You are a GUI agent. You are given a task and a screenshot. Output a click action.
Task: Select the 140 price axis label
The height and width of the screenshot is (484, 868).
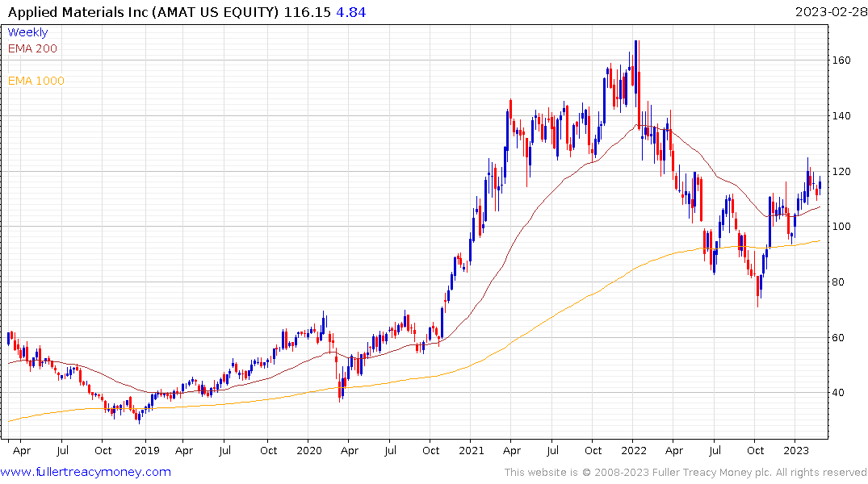click(x=841, y=115)
